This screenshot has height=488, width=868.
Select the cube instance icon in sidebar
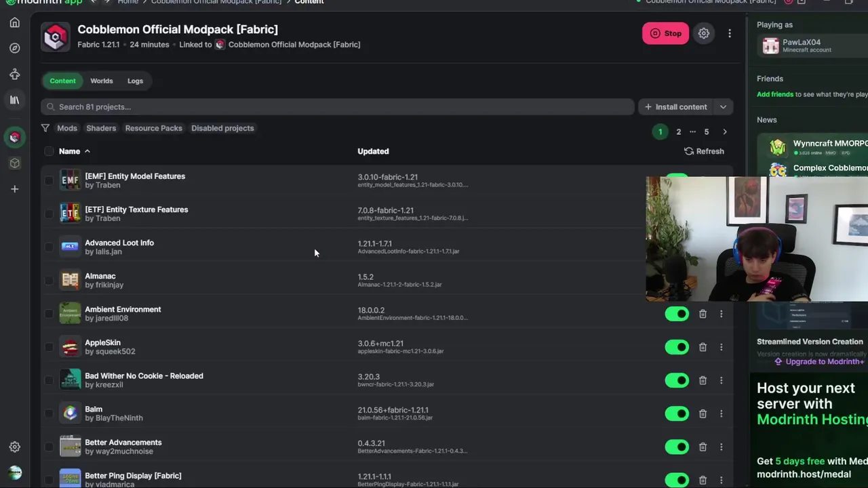point(14,163)
